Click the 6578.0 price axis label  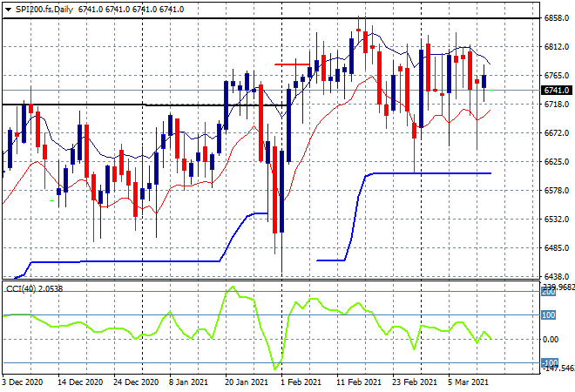click(557, 191)
